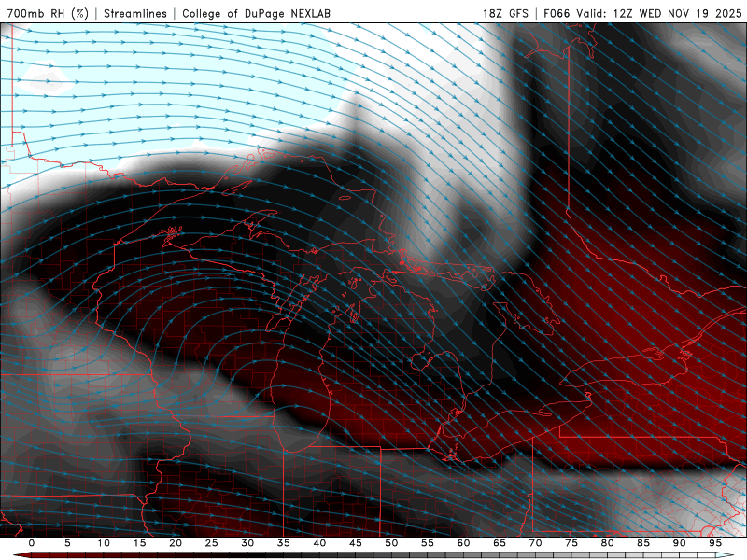The image size is (747, 560).
Task: Click 'Valid: 12Z WED NOV 19 2025' text
Action: pos(659,13)
